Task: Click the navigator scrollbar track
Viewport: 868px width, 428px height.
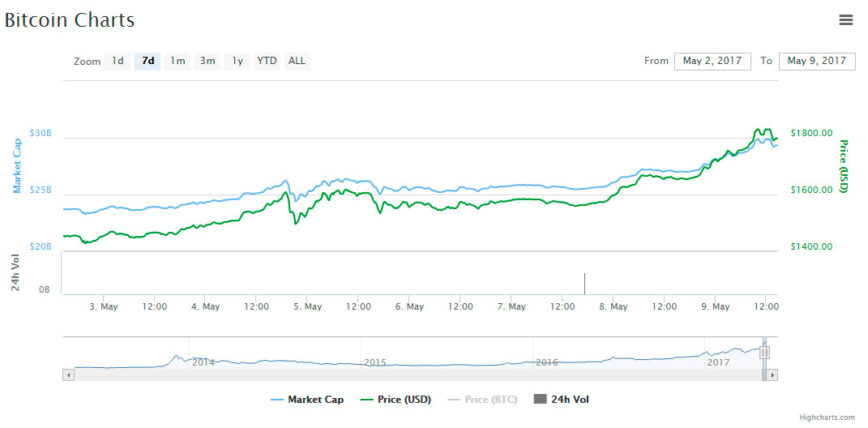Action: click(x=418, y=375)
